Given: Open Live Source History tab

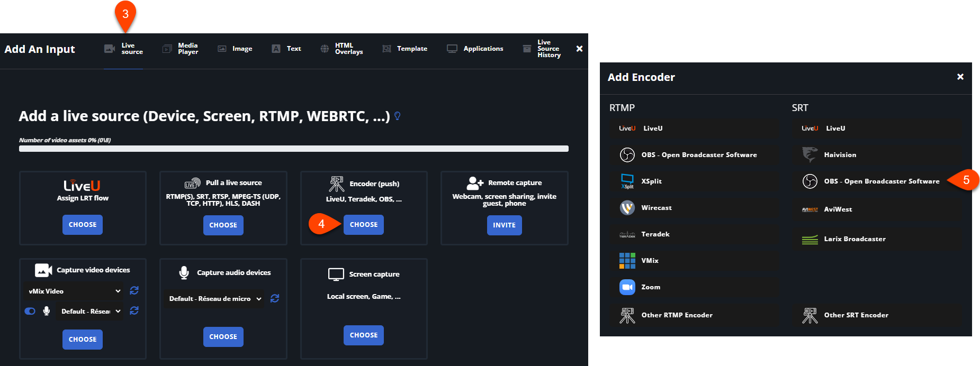Looking at the screenshot, I should click(x=542, y=49).
